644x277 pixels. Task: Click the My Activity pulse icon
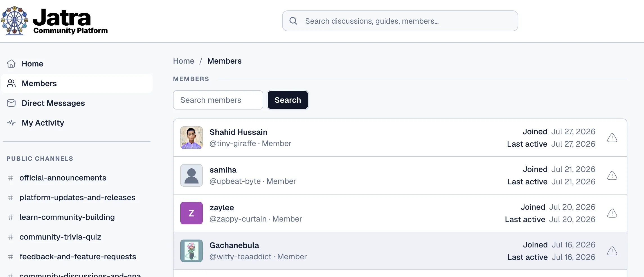11,123
